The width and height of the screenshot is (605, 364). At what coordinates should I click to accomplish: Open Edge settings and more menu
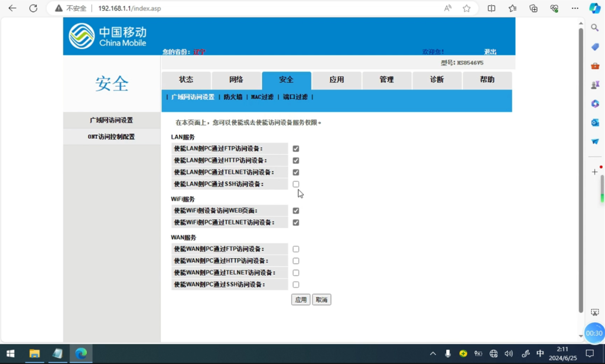coord(575,8)
